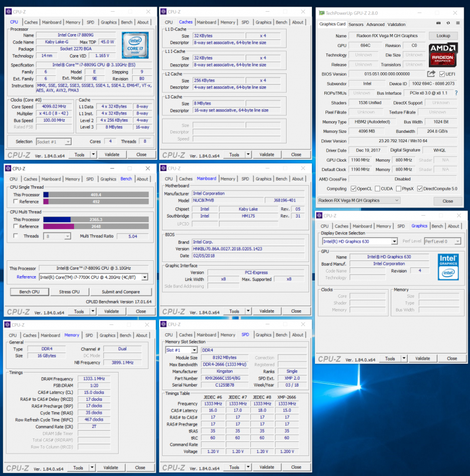This screenshot has width=470, height=476.
Task: Click the CPU-Z title icon in the Memory window
Action: (x=8, y=325)
